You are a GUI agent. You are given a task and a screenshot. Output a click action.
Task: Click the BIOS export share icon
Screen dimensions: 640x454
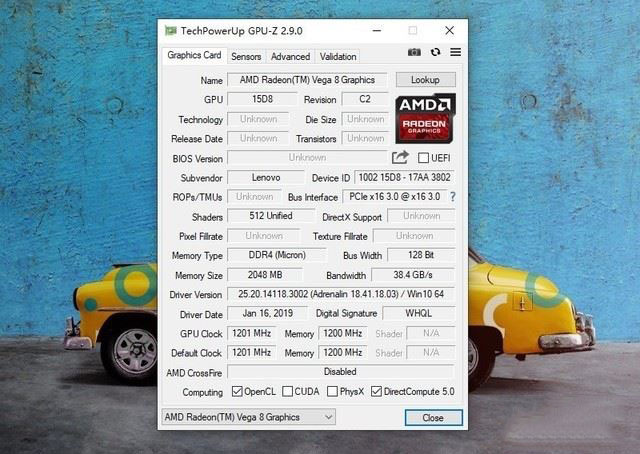click(400, 158)
